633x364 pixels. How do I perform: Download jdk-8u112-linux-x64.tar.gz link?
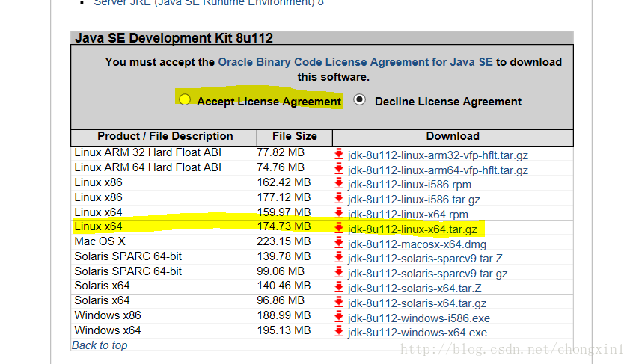[412, 229]
